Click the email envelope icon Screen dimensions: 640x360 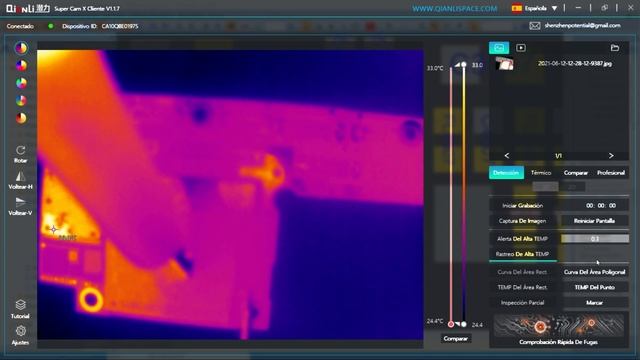[535, 26]
